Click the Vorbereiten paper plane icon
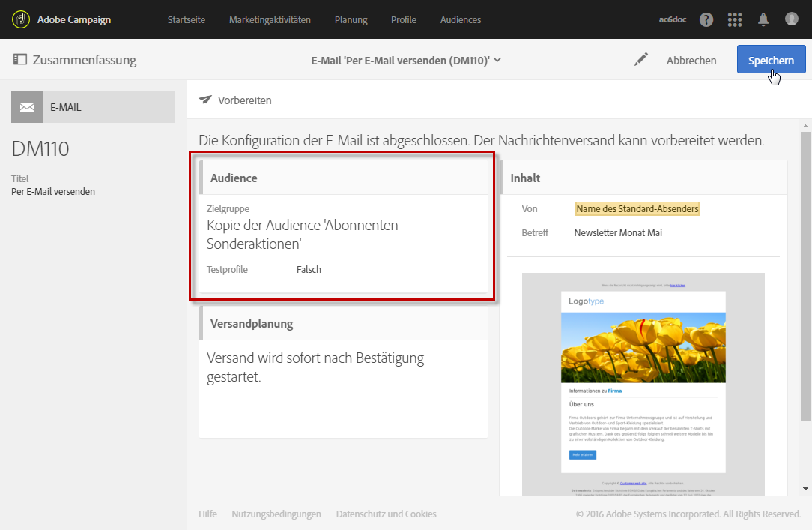The image size is (812, 530). tap(205, 100)
